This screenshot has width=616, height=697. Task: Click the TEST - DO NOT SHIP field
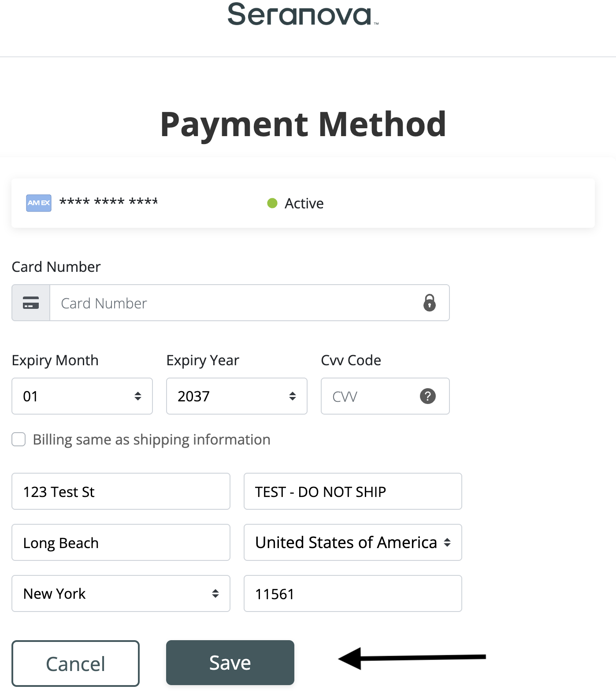point(353,491)
